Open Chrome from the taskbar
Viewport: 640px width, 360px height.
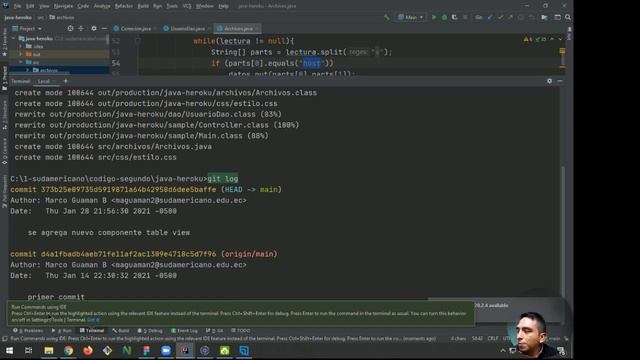68,350
